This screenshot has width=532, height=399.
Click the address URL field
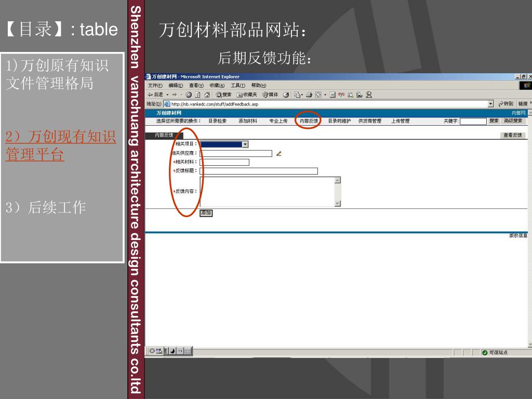click(329, 104)
